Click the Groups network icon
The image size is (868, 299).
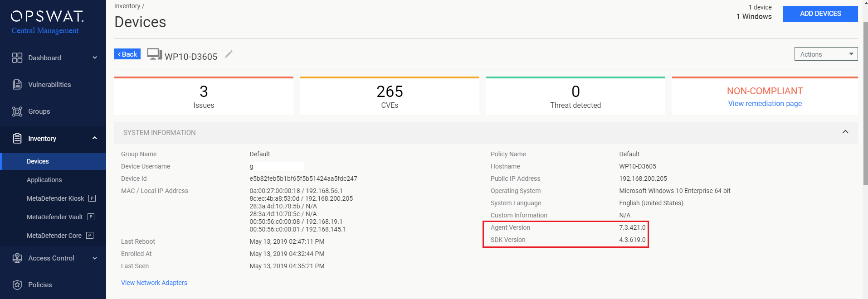tap(17, 111)
